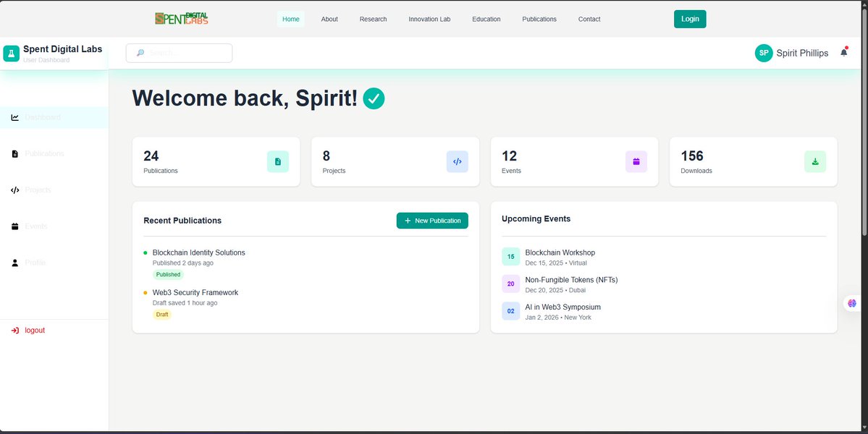868x434 pixels.
Task: Click the teal Spent Digital Labs logo icon
Action: pyautogui.click(x=10, y=53)
